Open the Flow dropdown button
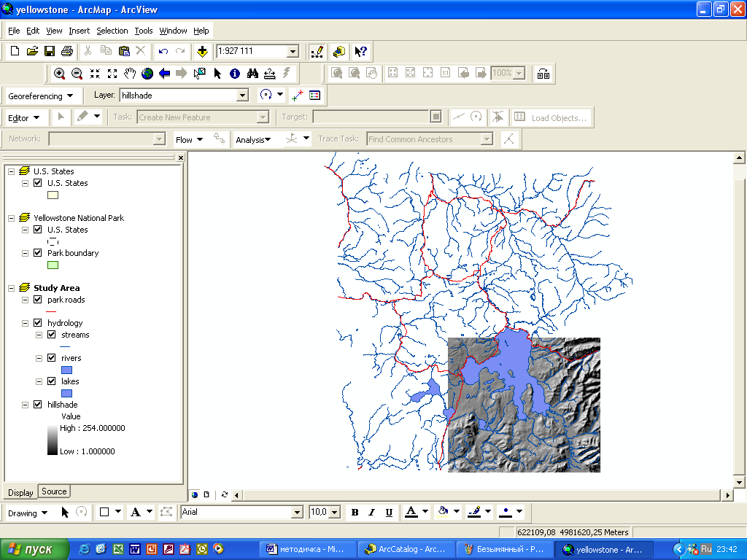Image resolution: width=747 pixels, height=560 pixels. (189, 139)
